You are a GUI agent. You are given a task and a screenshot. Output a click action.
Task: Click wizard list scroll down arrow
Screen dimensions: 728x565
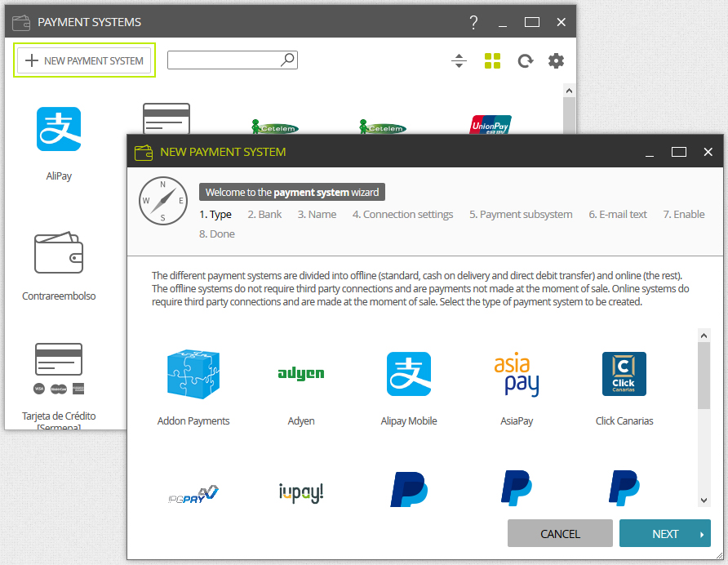[704, 500]
